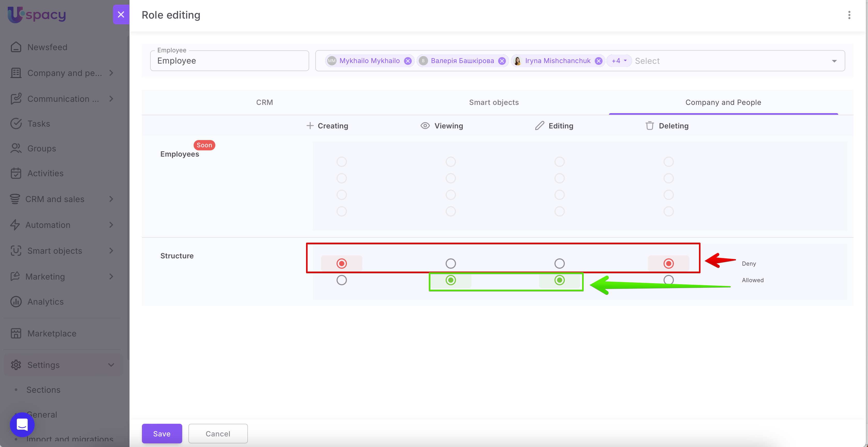This screenshot has height=447, width=868.
Task: Select Allowed for Structure Creating
Action: (x=341, y=280)
